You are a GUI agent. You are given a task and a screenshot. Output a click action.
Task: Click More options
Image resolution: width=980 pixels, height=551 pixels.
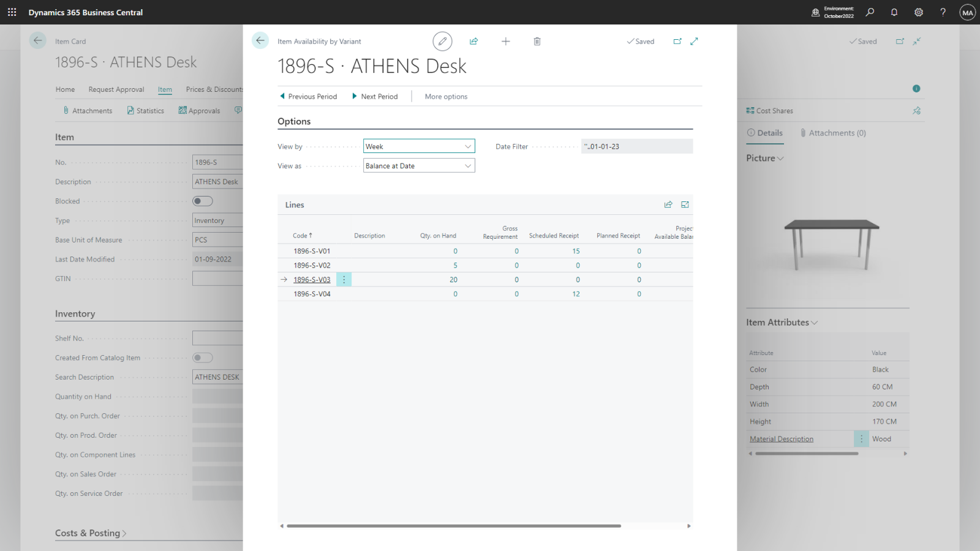(446, 97)
